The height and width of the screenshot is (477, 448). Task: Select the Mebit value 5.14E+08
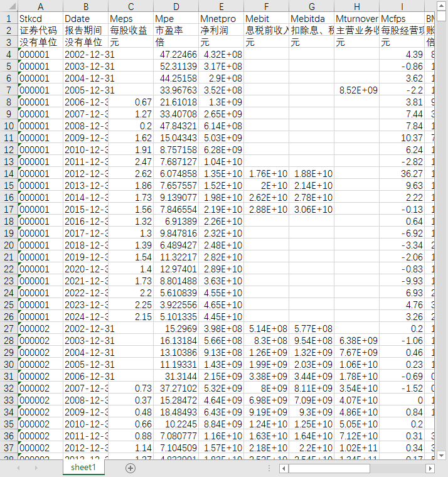267,329
